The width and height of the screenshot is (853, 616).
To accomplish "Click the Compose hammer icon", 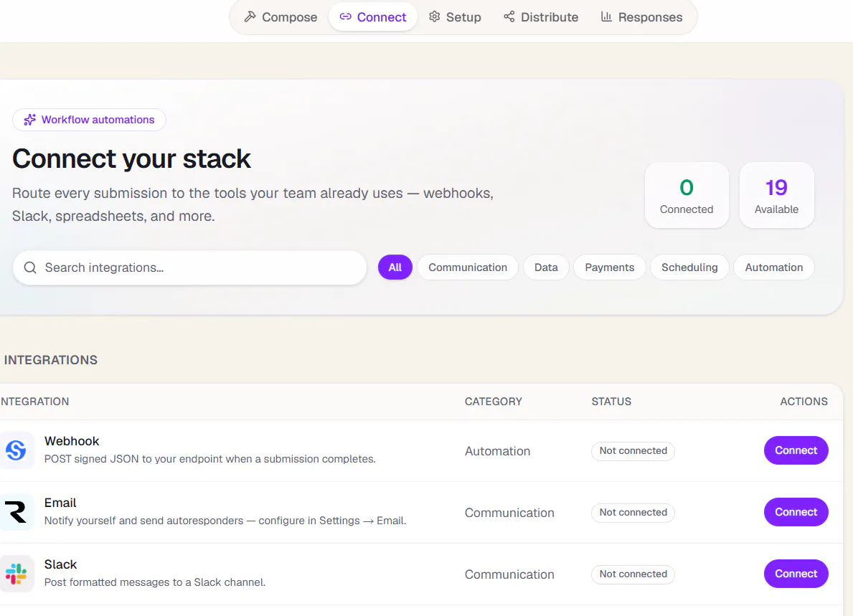I will (x=250, y=17).
